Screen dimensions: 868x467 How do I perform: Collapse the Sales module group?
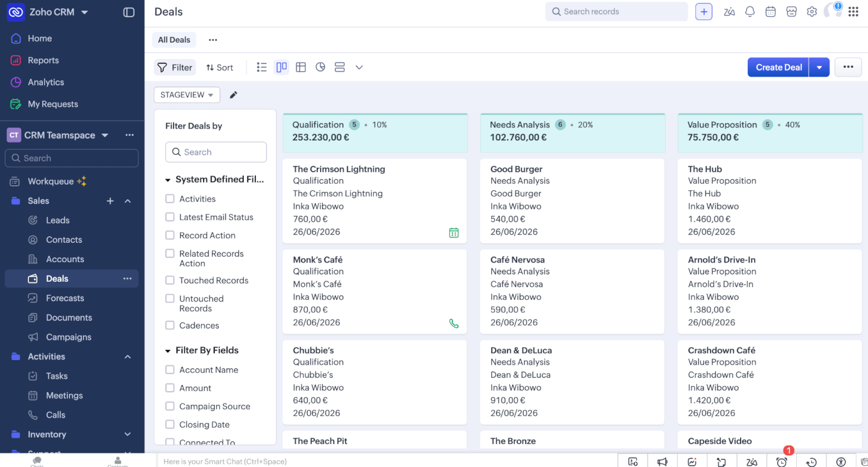pos(127,201)
